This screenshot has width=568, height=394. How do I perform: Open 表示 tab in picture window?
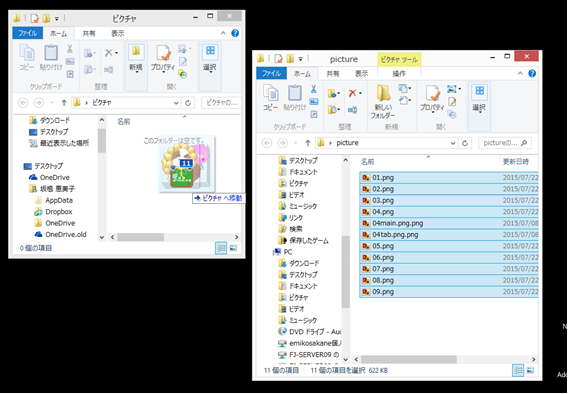coord(362,74)
